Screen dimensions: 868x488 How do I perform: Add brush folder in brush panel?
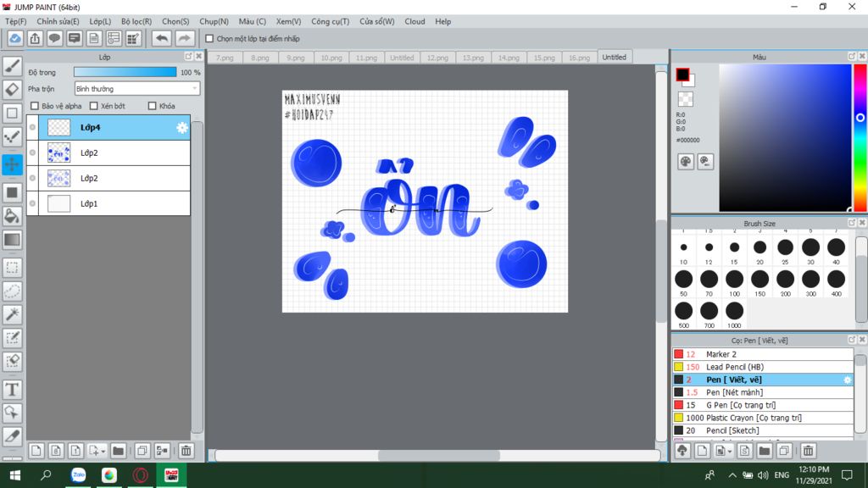click(x=765, y=451)
